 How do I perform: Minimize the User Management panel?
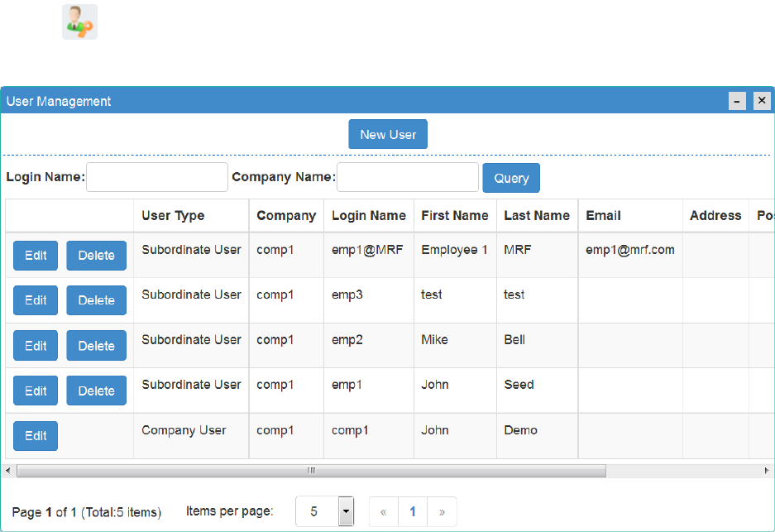[737, 101]
